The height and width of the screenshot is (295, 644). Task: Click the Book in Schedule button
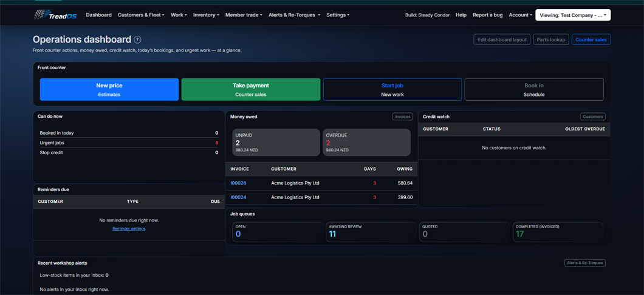534,89
